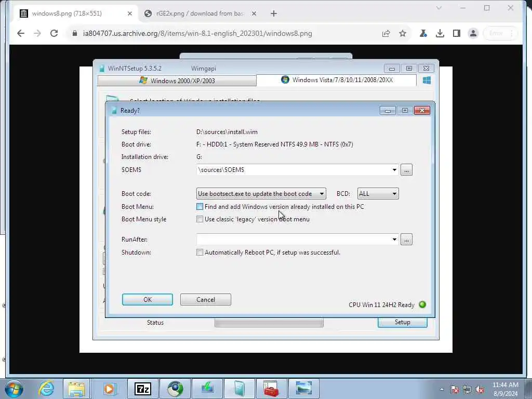Minimize the Ready dialog
The width and height of the screenshot is (532, 399).
[x=388, y=111]
